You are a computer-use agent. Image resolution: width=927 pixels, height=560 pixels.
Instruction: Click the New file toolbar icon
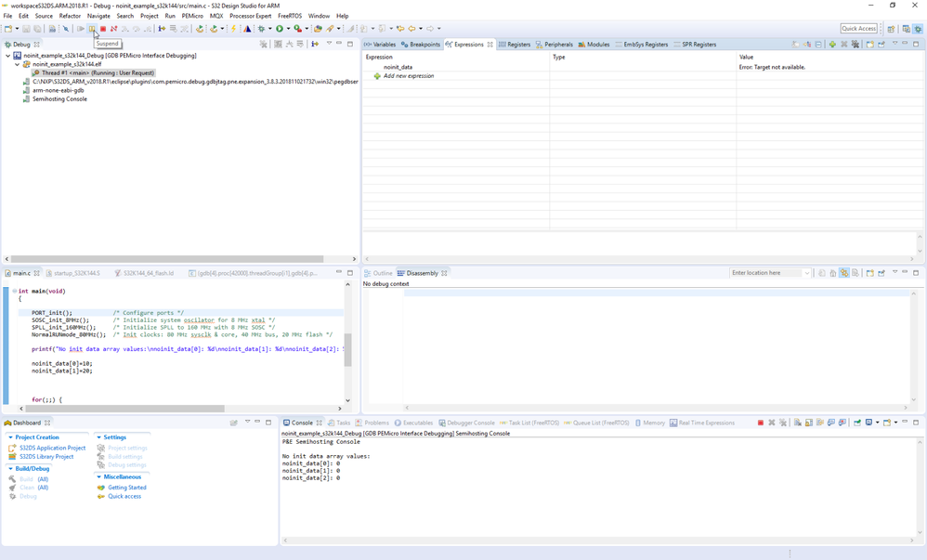pyautogui.click(x=7, y=29)
